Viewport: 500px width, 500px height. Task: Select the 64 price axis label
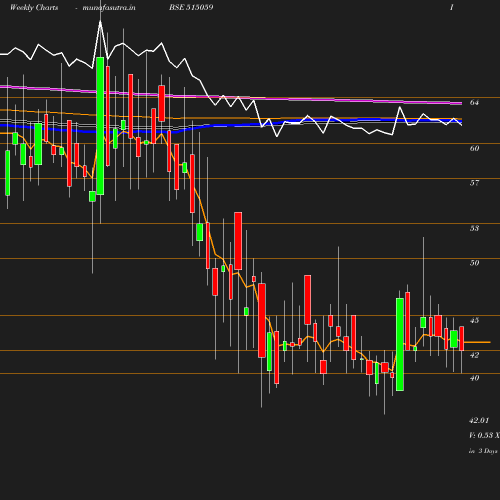tap(474, 102)
